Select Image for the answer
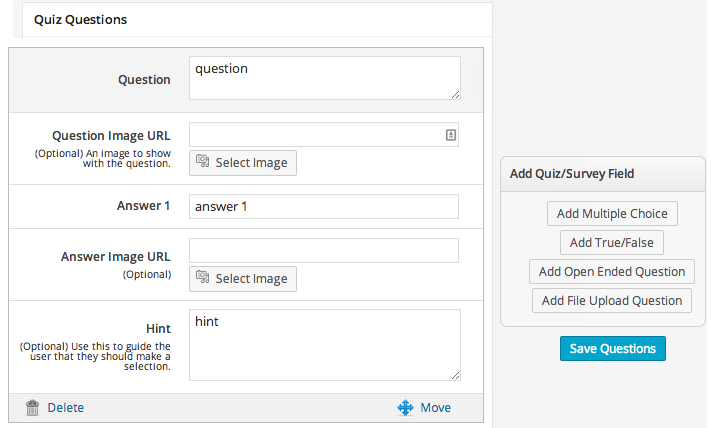This screenshot has height=428, width=711. (243, 279)
